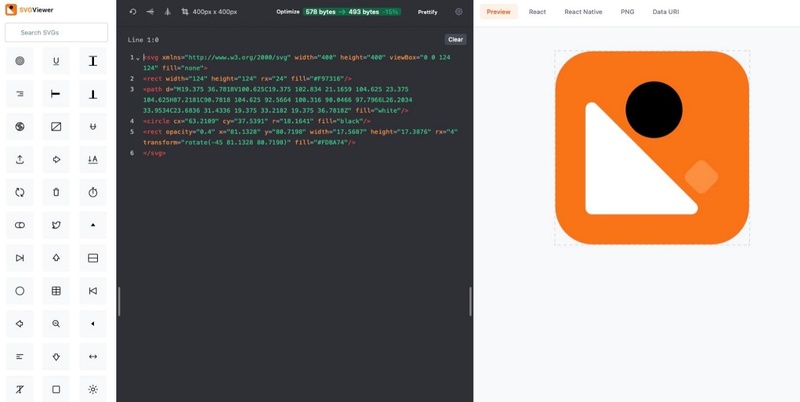Select the square with diagonal slash icon

(56, 127)
